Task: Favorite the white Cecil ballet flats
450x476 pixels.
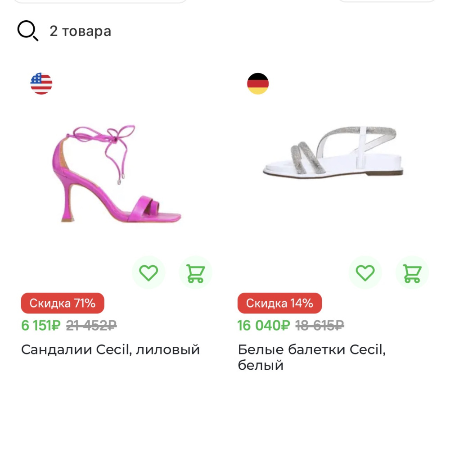Action: (365, 272)
